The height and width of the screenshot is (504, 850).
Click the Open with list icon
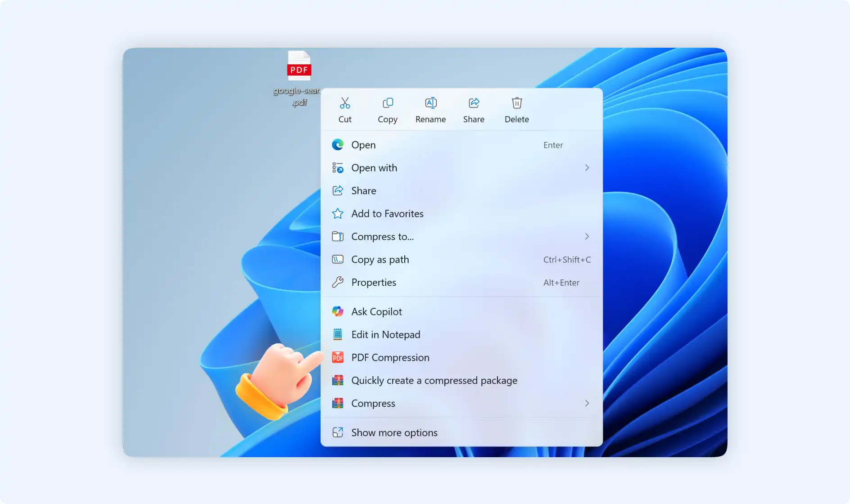[338, 168]
